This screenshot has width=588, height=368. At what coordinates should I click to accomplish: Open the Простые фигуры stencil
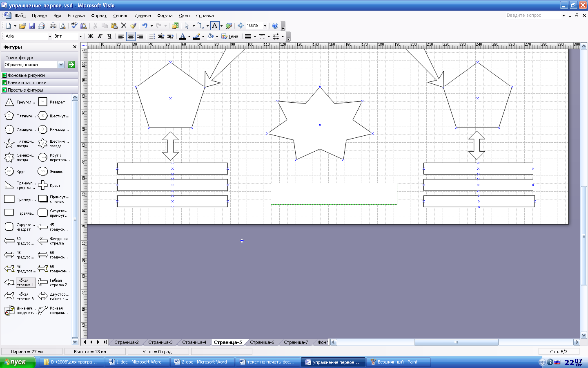tap(40, 90)
